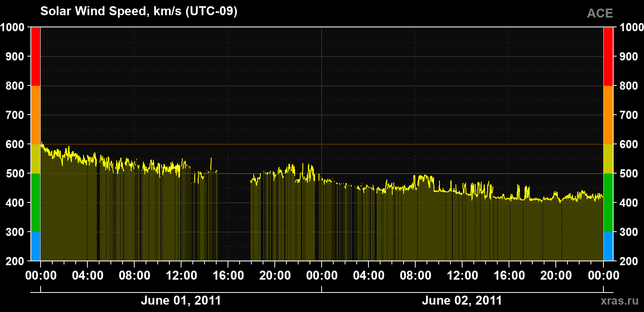Open the xras.ru source label
Viewport: 644px width, 312px height.
tap(620, 301)
